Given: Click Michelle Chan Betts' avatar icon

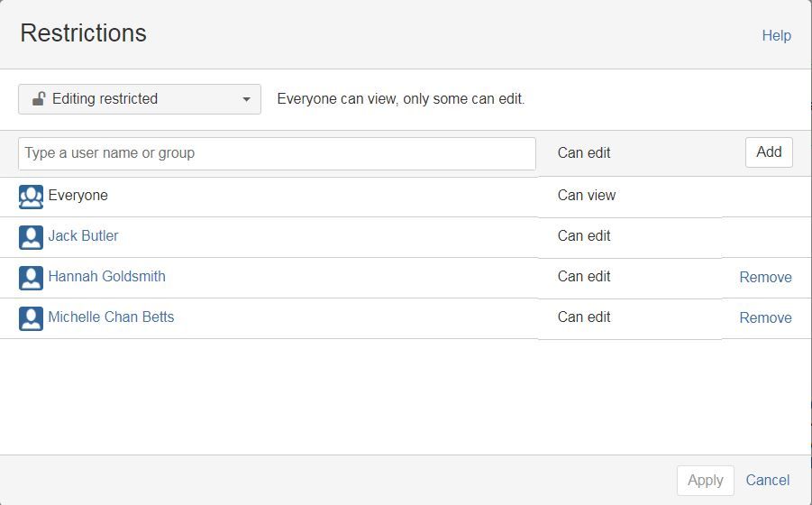Looking at the screenshot, I should click(x=31, y=318).
